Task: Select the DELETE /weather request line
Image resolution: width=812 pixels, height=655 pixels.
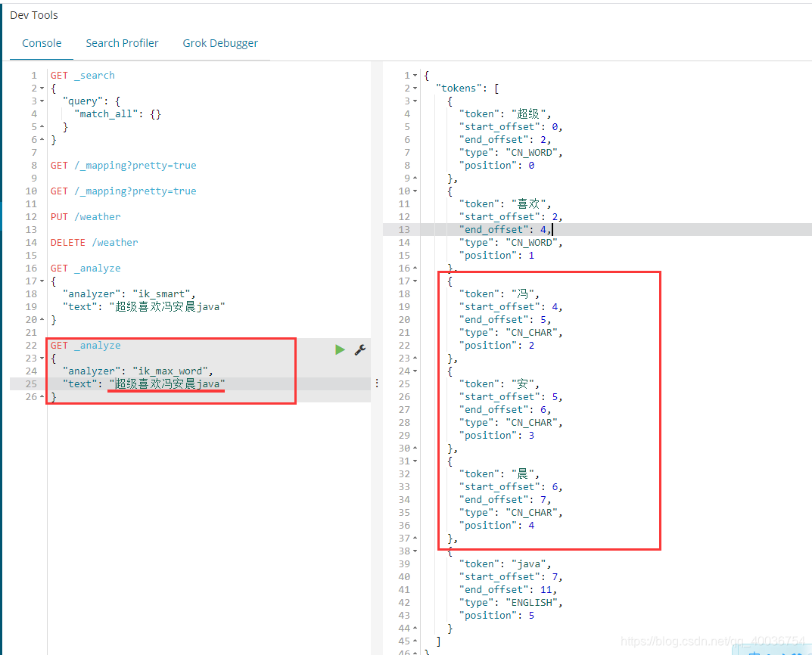Action: [x=95, y=243]
